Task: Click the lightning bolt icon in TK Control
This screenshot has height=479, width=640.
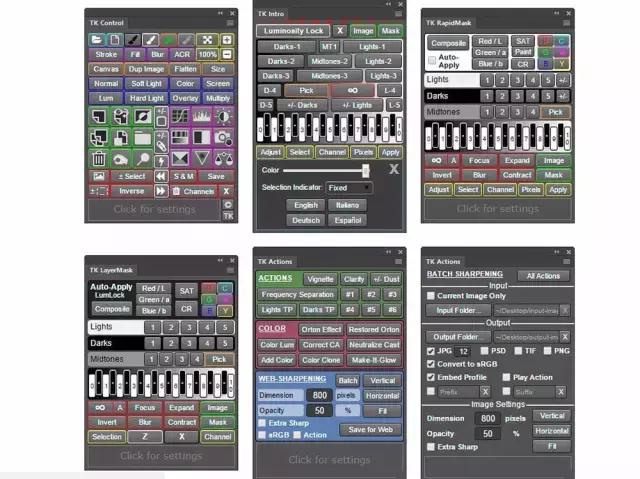Action: (x=161, y=161)
